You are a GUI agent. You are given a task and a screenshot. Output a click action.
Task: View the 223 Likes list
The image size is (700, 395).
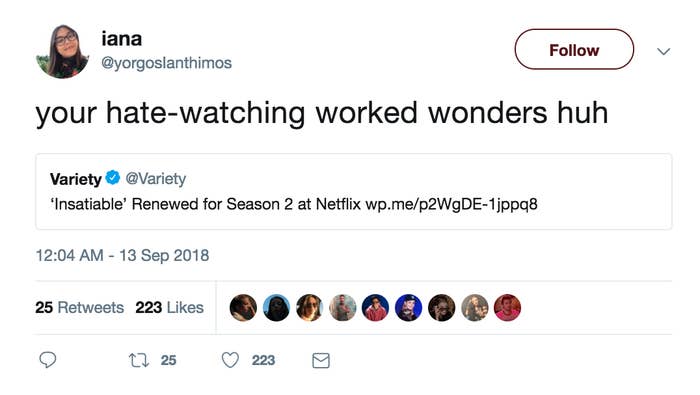[x=170, y=308]
